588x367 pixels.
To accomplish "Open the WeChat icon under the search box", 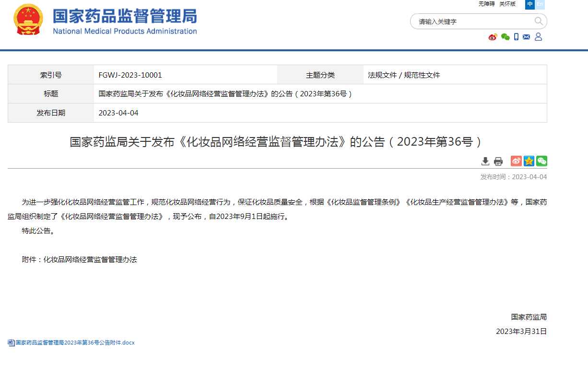I will click(x=505, y=37).
